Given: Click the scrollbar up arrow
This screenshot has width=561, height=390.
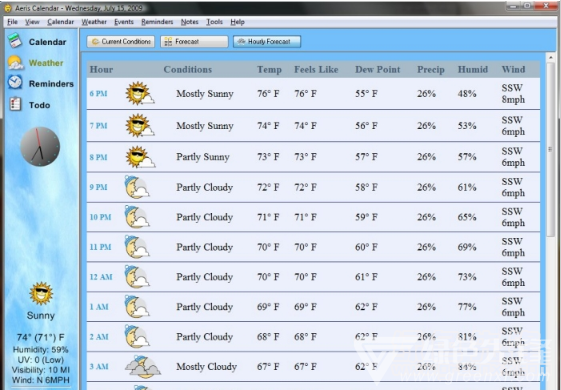Looking at the screenshot, I should pos(550,57).
